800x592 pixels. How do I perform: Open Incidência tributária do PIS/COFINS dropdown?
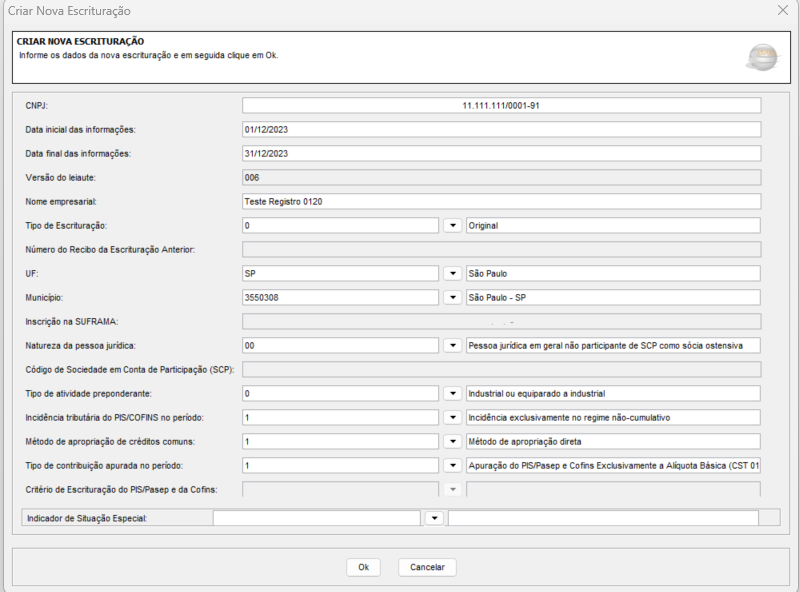click(x=452, y=417)
